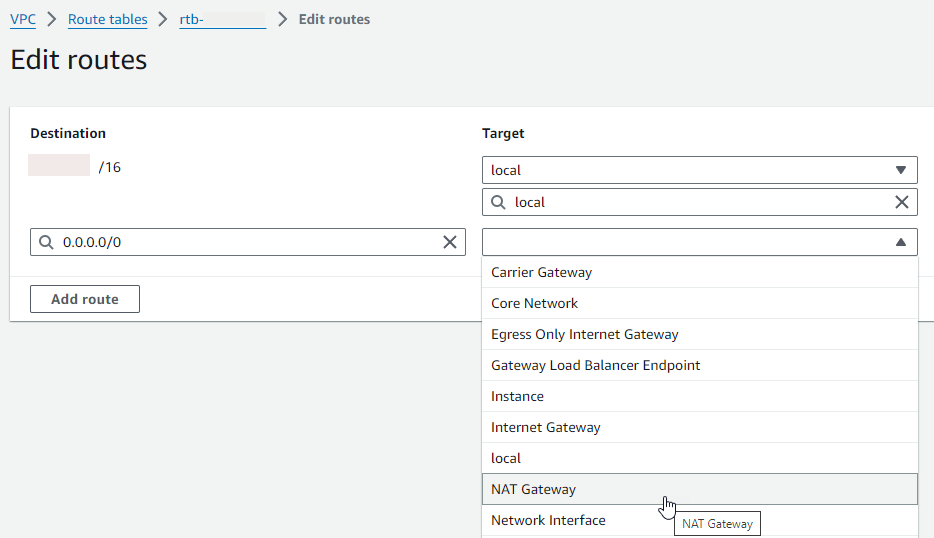Image resolution: width=934 pixels, height=538 pixels.
Task: Choose Internet Gateway from dropdown
Action: 545,427
